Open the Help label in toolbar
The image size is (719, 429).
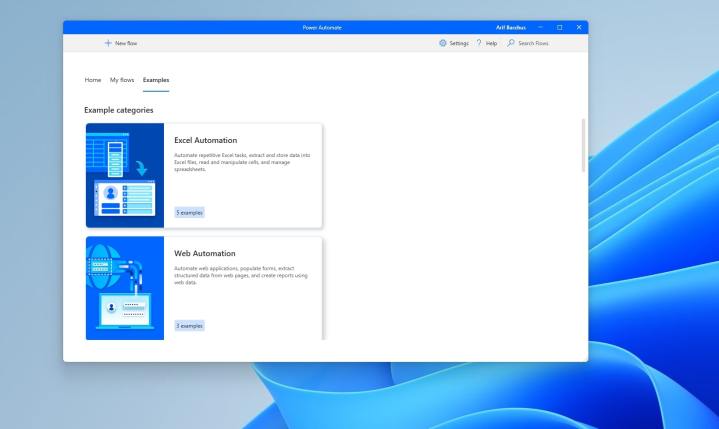(x=492, y=43)
